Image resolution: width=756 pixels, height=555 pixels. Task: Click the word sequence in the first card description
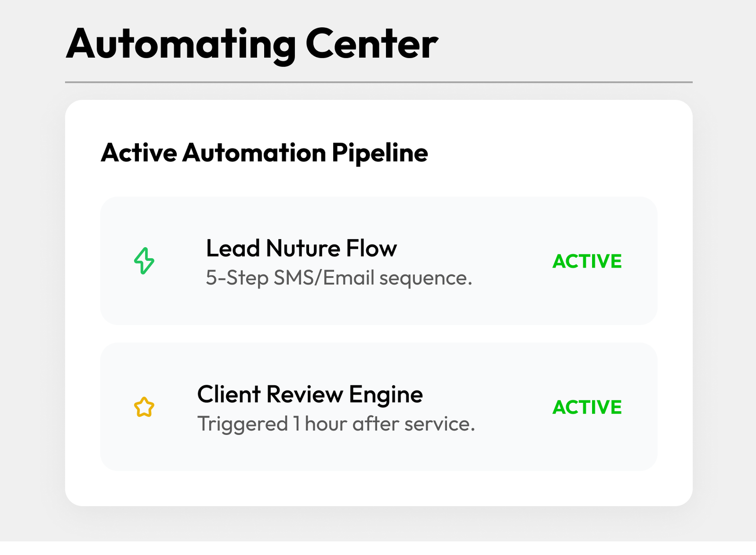pos(425,278)
